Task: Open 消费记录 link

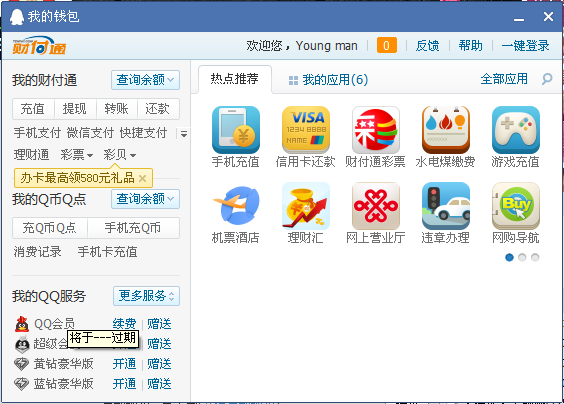Action: point(37,252)
